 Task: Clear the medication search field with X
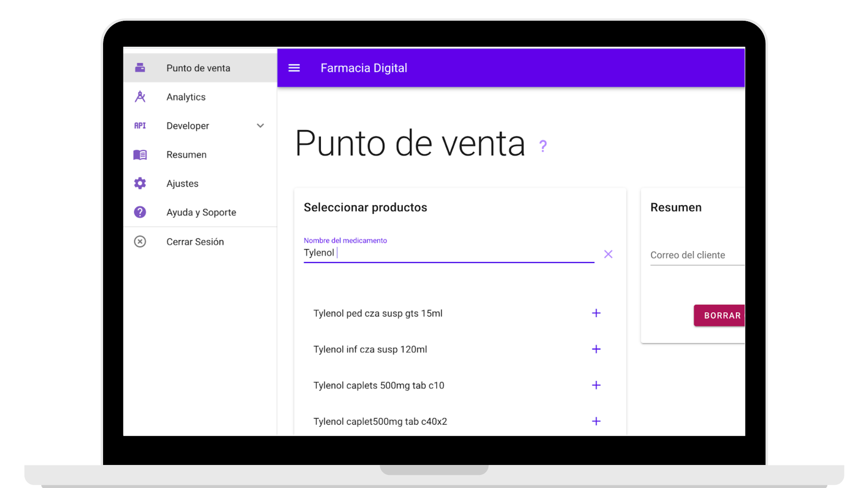pos(609,254)
